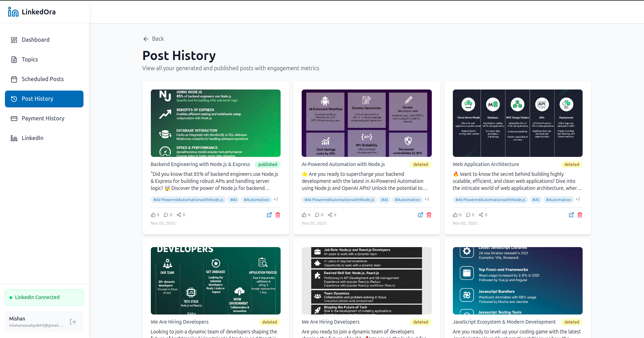This screenshot has height=338, width=644.
Task: Expand +2 hashtags on Web Application Architecture post
Action: (578, 199)
